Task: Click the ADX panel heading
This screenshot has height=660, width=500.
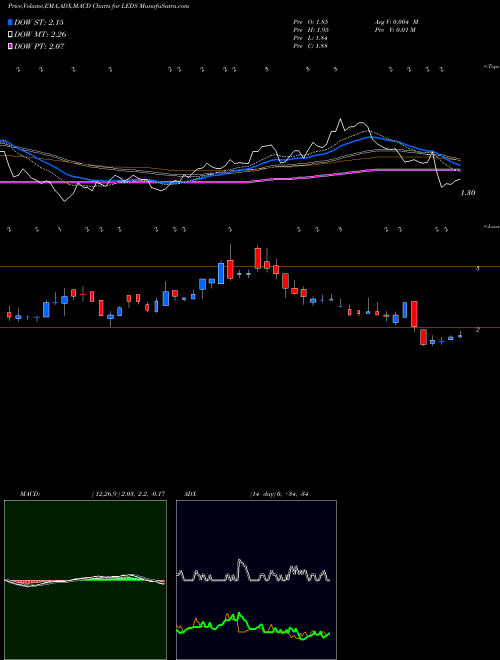Action: [190, 494]
